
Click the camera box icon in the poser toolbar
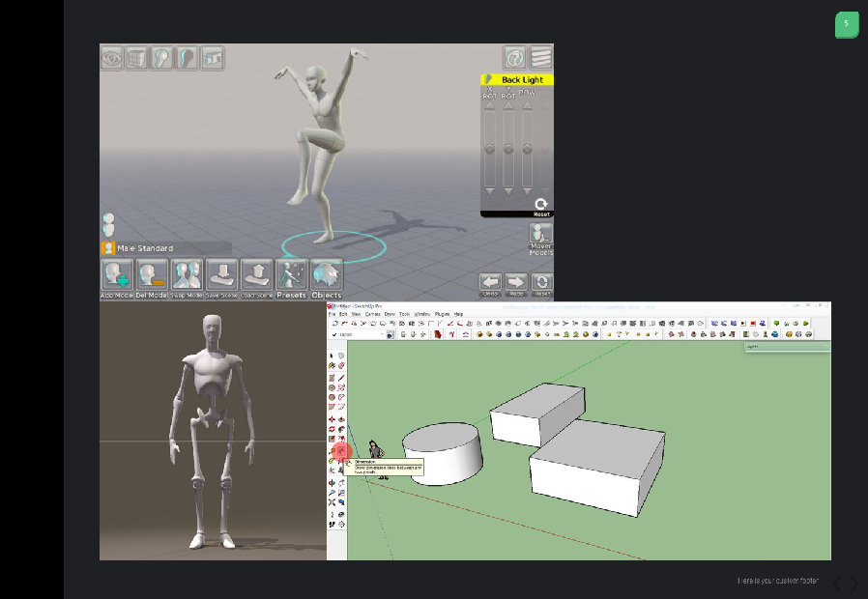click(x=213, y=58)
